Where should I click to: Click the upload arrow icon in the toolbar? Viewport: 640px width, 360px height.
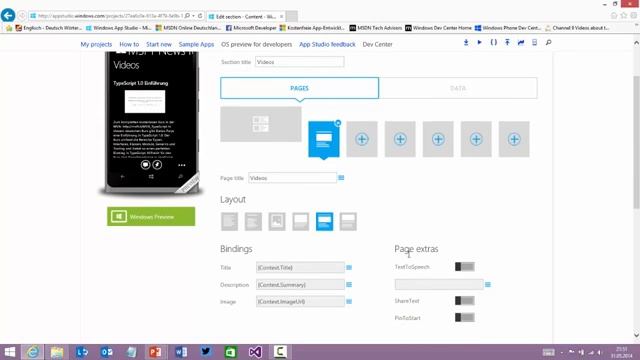(x=507, y=42)
